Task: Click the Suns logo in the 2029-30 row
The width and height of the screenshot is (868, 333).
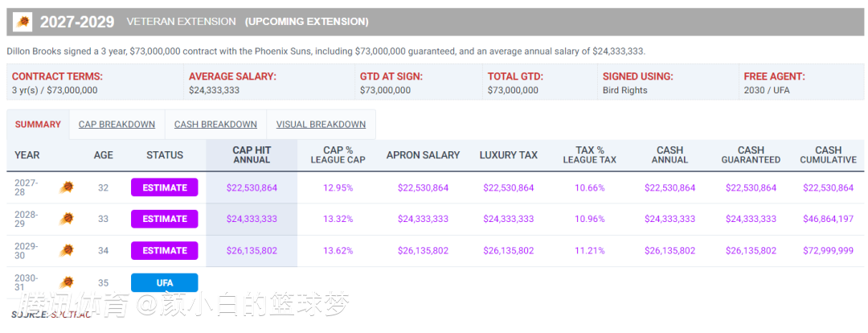Action: pos(66,250)
